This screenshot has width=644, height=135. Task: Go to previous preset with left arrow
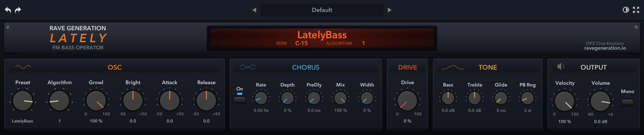(254, 10)
